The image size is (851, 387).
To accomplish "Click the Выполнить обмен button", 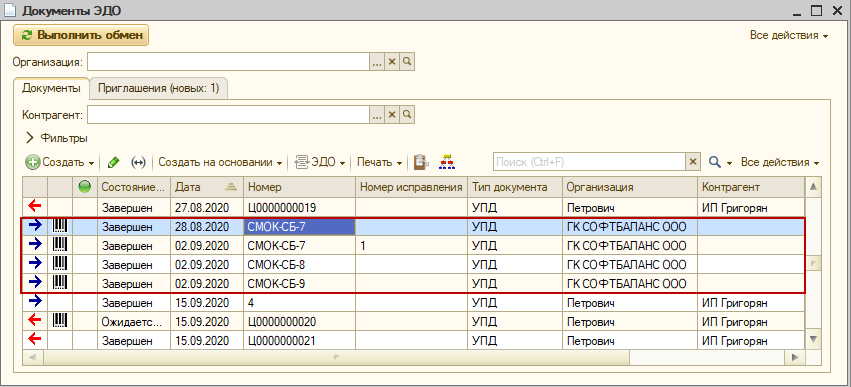I will [81, 35].
